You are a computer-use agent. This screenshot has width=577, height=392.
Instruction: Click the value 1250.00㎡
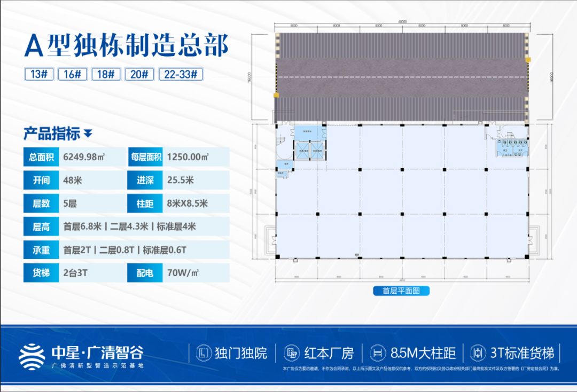tap(188, 157)
